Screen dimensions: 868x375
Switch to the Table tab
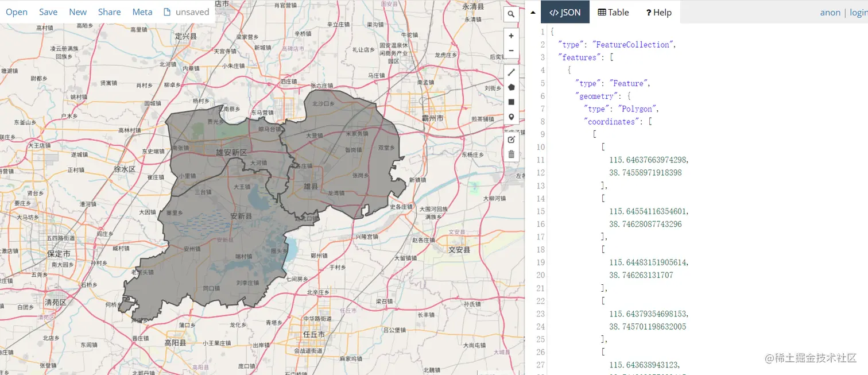[613, 12]
